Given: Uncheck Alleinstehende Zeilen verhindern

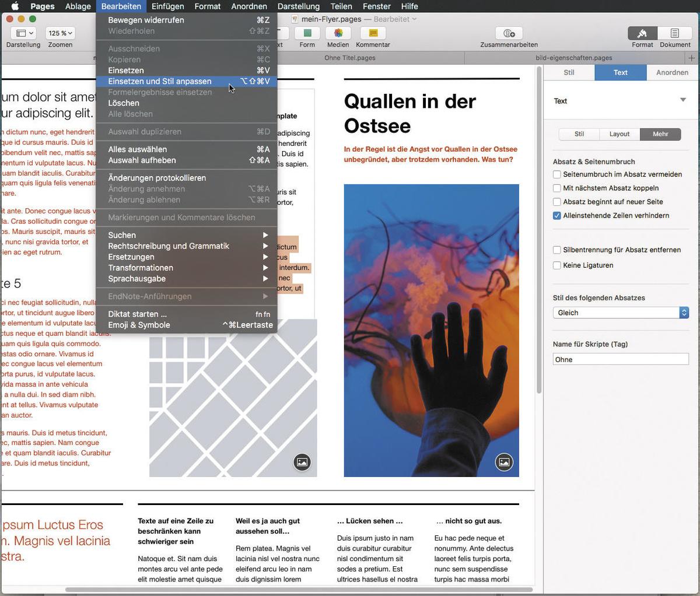Looking at the screenshot, I should [557, 216].
